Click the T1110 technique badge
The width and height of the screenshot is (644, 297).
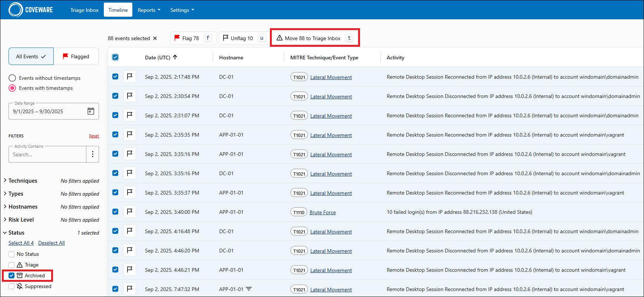(299, 212)
